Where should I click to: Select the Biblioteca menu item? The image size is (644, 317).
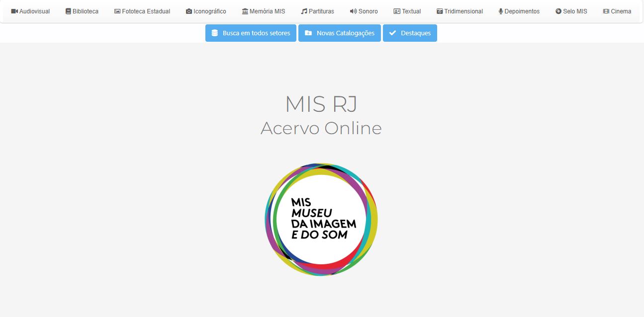82,11
